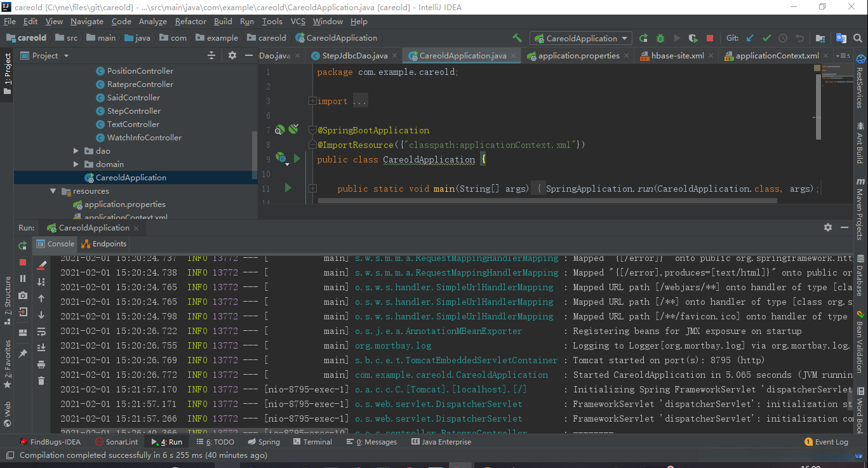Switch to the hbase-site.xml editor tab
The width and height of the screenshot is (868, 468).
(677, 56)
